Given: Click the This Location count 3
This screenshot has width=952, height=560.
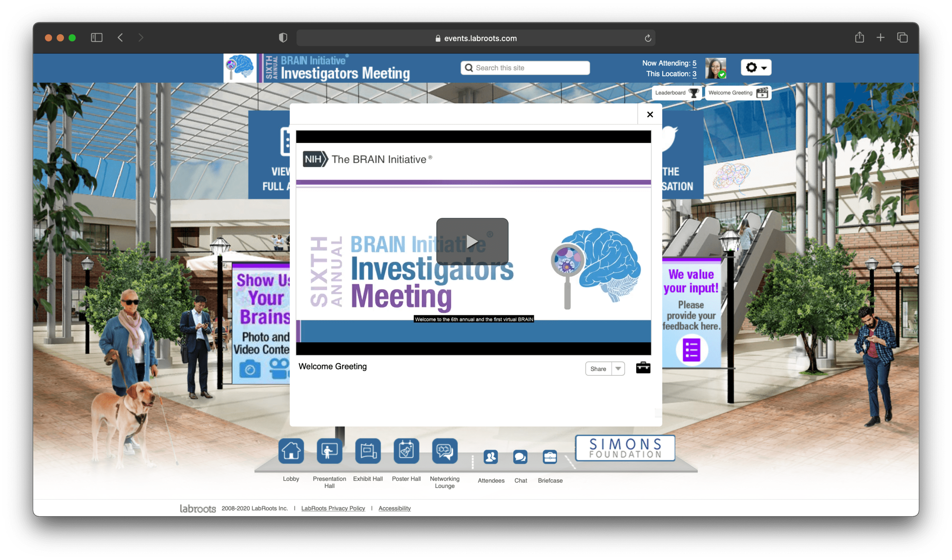Looking at the screenshot, I should coord(694,74).
